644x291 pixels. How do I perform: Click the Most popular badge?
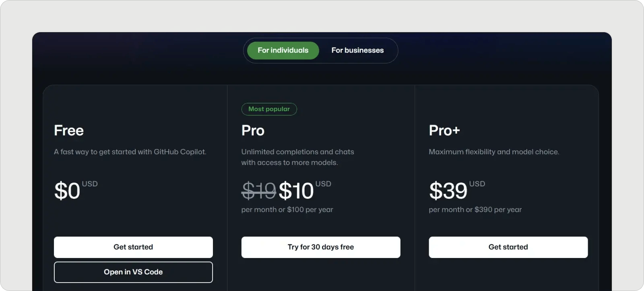click(269, 109)
